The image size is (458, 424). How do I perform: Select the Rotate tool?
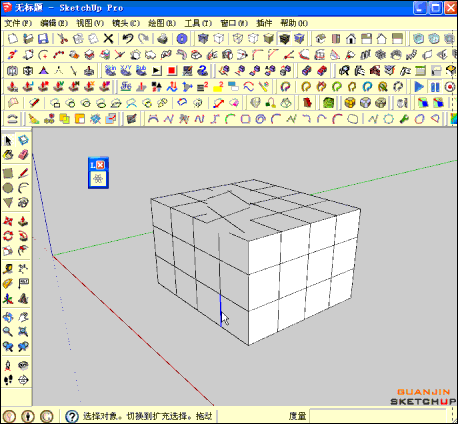(8, 236)
